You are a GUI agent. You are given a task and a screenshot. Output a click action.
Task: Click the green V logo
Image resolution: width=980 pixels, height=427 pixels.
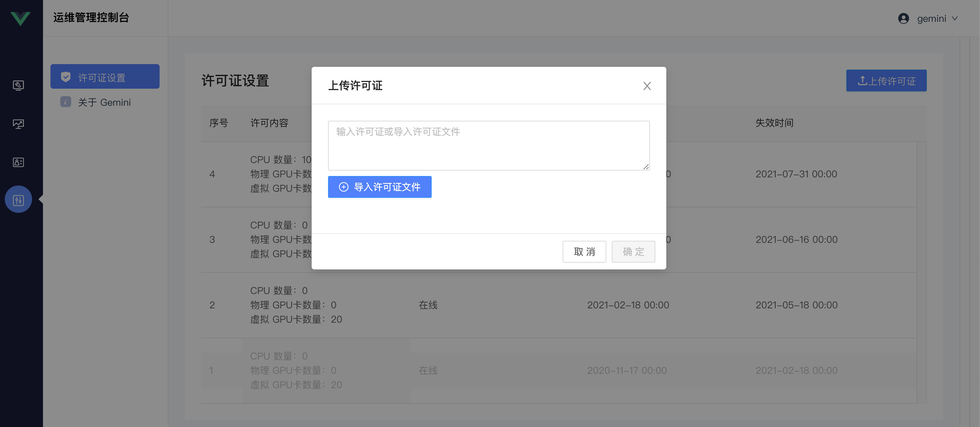[x=20, y=18]
